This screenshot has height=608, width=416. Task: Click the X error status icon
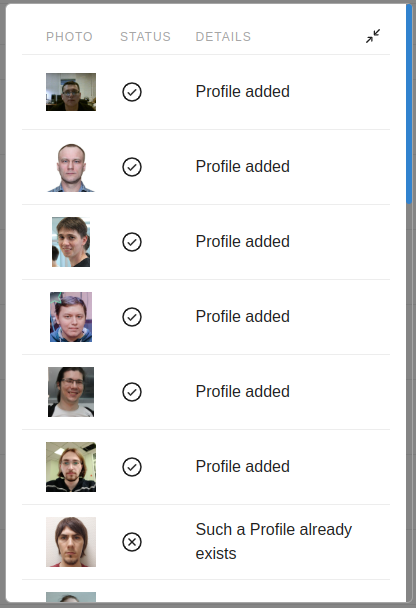[x=132, y=542]
